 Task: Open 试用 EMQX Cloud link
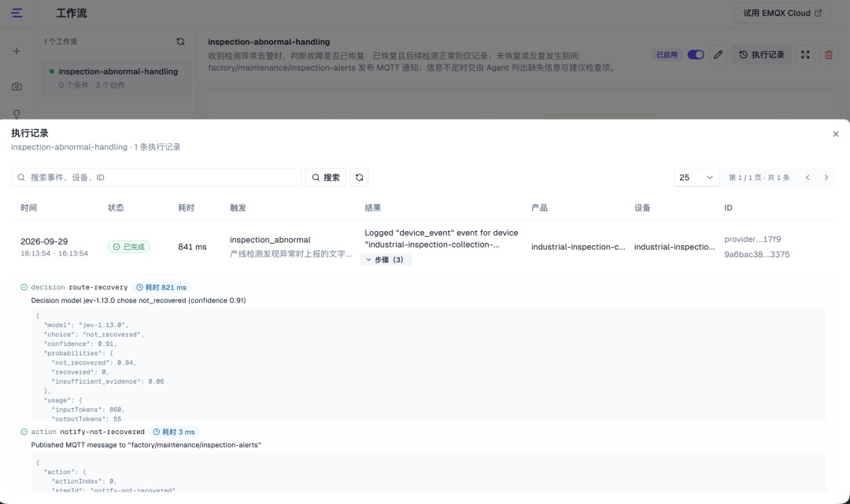pos(782,13)
